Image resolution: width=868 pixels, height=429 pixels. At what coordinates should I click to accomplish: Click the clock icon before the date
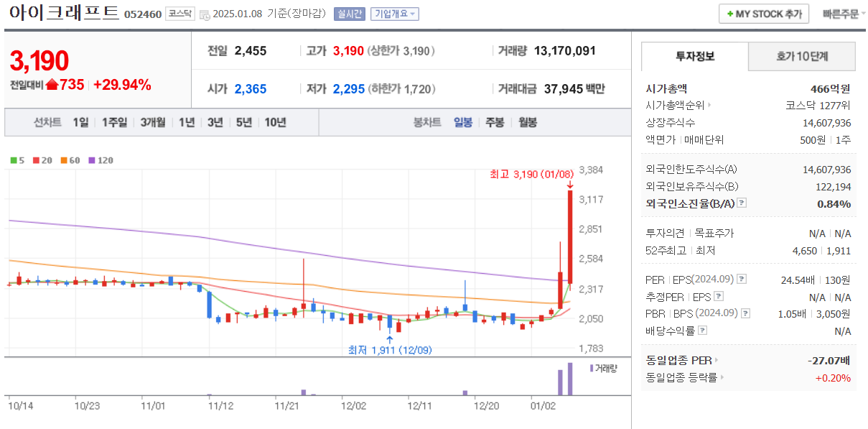coord(205,14)
